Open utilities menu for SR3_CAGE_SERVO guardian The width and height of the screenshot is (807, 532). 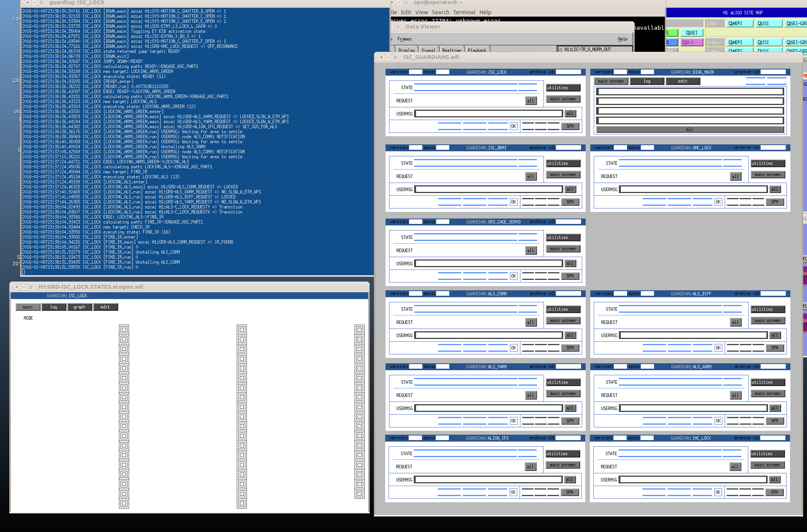(563, 237)
